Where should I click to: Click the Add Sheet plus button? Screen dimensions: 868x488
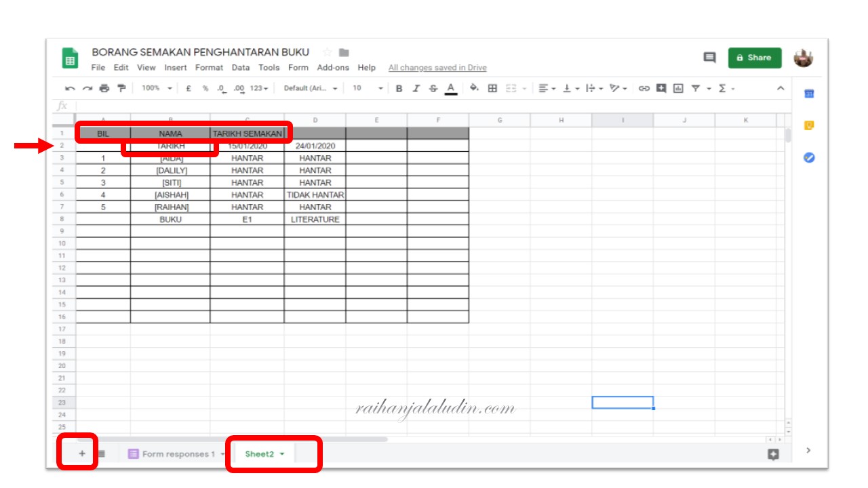pos(82,453)
